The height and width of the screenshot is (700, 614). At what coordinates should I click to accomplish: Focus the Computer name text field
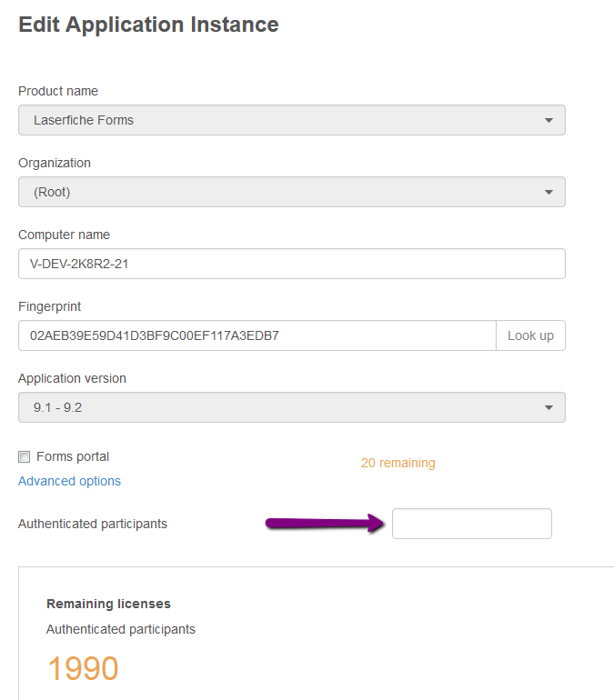[292, 264]
